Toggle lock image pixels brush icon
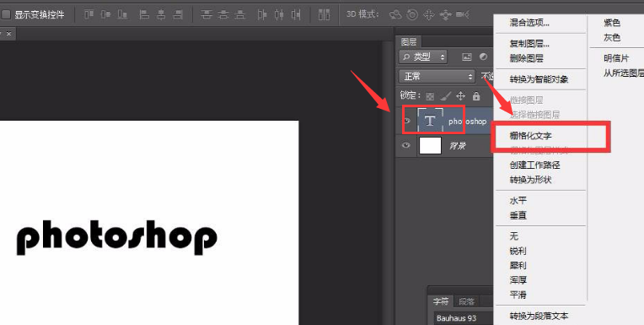644x325 pixels. pos(445,96)
